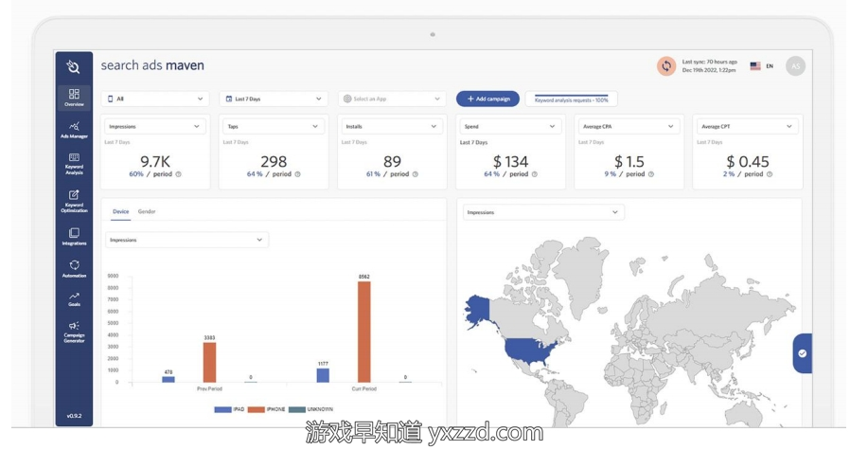Click the 61 % period change on Installs
The width and height of the screenshot is (868, 450).
373,174
